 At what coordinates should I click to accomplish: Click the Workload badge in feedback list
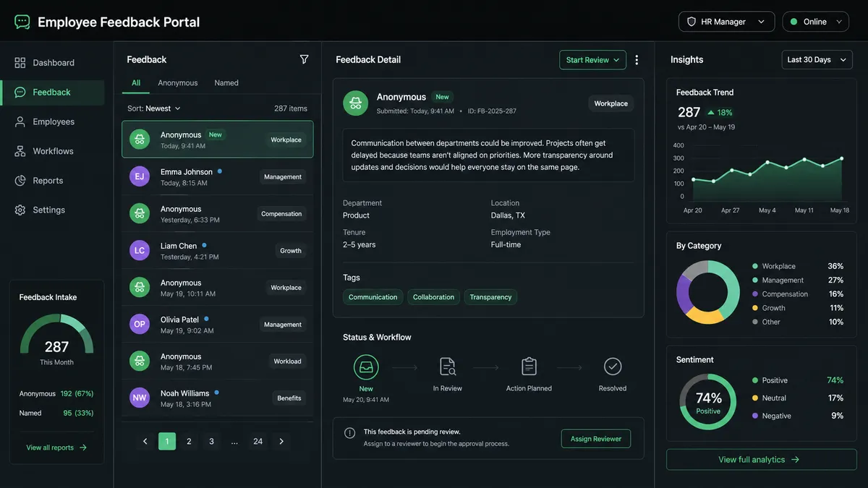[287, 361]
